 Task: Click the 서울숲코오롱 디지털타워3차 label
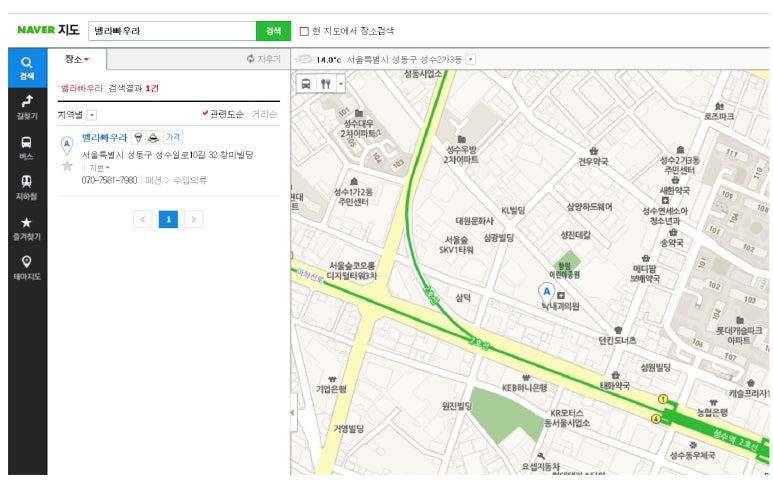[x=352, y=271]
